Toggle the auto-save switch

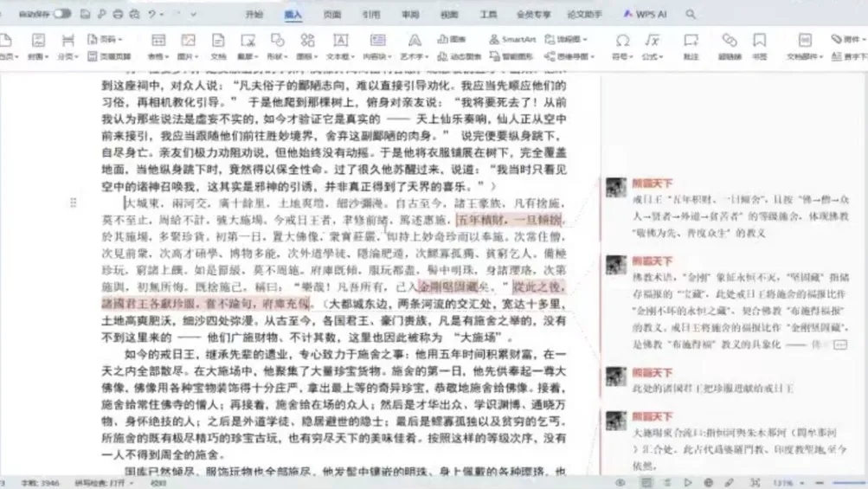coord(62,15)
